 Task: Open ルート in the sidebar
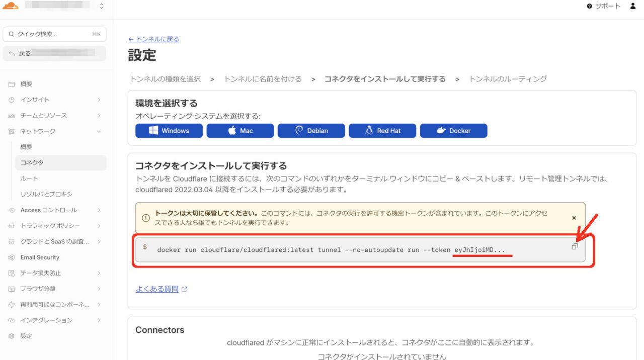pyautogui.click(x=29, y=178)
